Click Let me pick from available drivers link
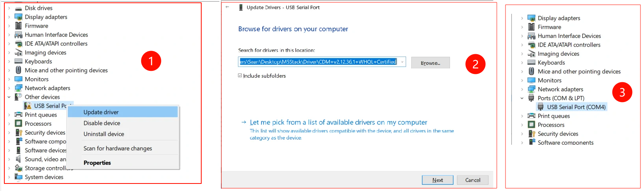 [x=338, y=123]
